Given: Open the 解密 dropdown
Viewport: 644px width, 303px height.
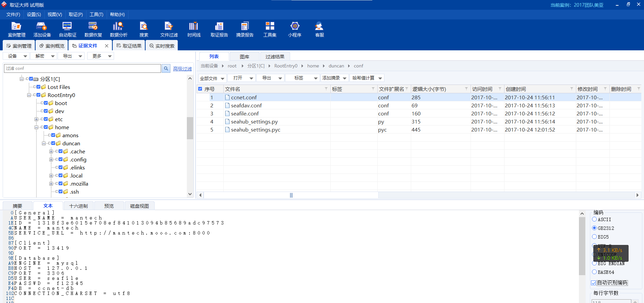Looking at the screenshot, I should pyautogui.click(x=44, y=56).
